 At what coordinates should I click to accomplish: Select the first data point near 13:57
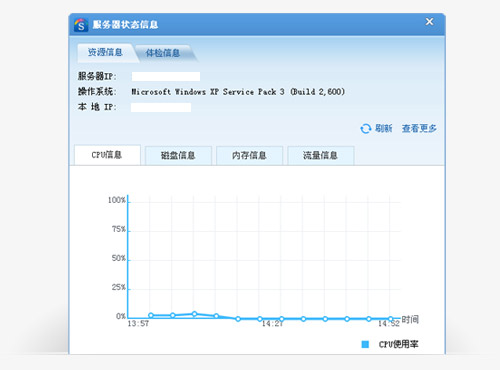click(151, 315)
